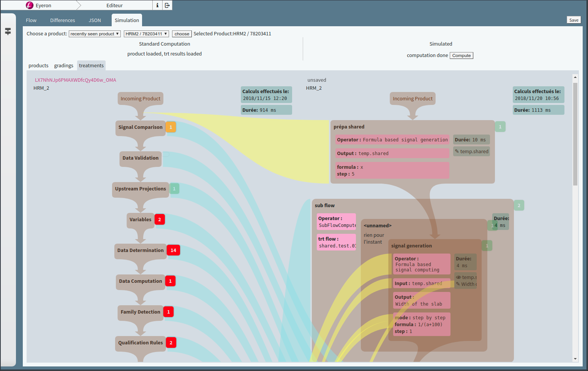
Task: Select the Family Detection node
Action: click(141, 312)
